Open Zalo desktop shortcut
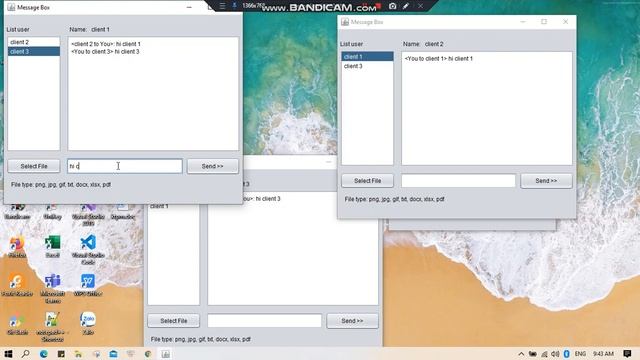640x360 pixels. (88, 323)
